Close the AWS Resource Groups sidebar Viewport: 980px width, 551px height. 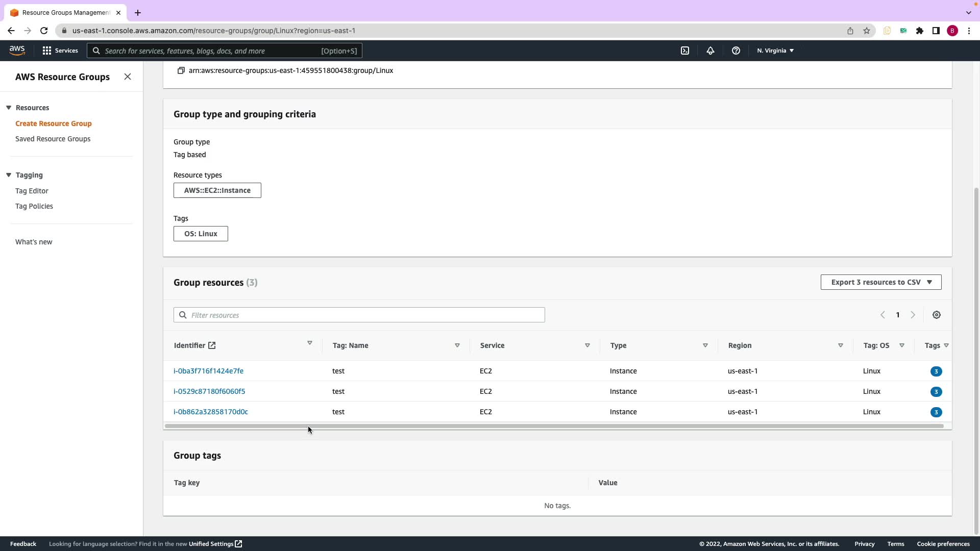128,77
